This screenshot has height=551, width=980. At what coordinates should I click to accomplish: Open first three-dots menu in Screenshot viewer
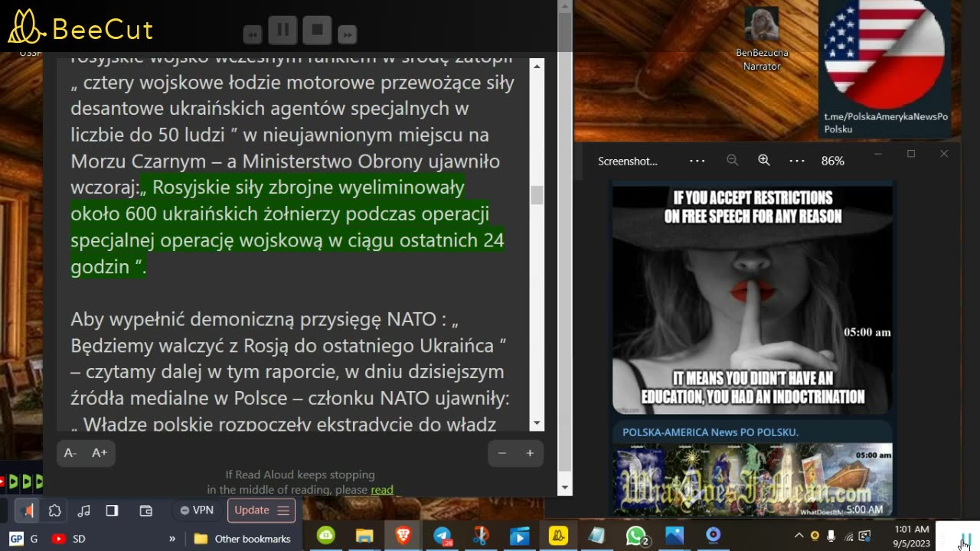click(697, 161)
